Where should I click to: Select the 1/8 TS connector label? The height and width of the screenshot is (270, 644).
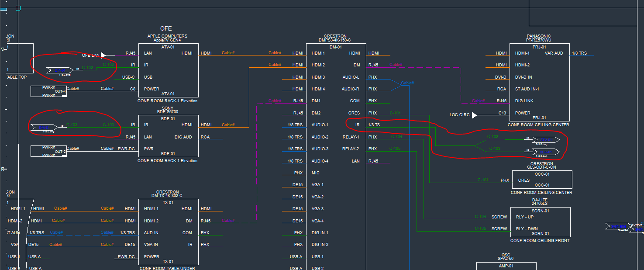click(x=374, y=125)
